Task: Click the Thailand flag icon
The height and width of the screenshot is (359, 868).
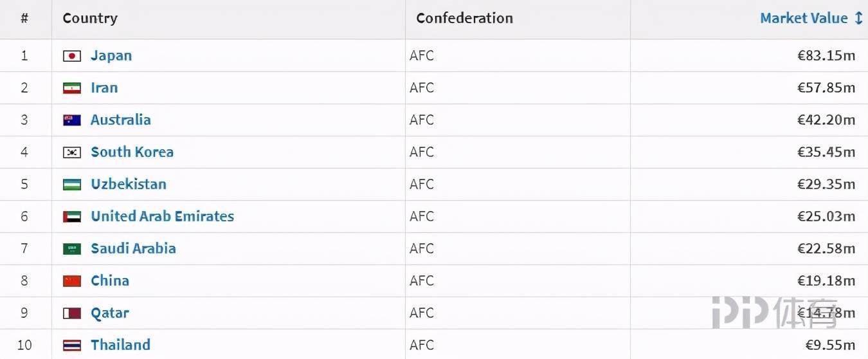Action: coord(72,345)
